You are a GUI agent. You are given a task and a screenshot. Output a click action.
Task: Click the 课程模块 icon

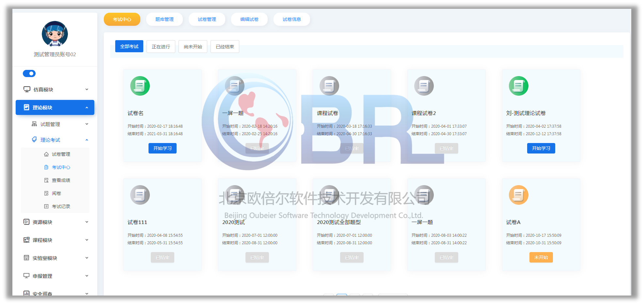pos(26,240)
